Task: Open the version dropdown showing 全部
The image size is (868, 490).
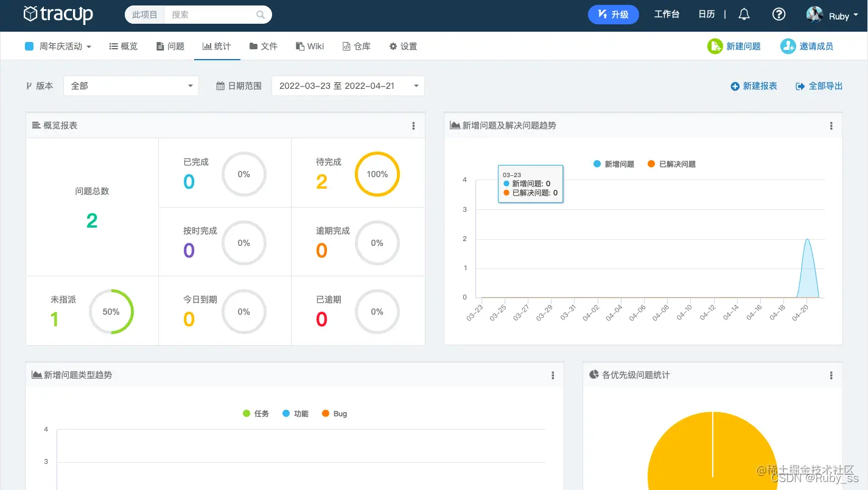Action: click(x=131, y=86)
